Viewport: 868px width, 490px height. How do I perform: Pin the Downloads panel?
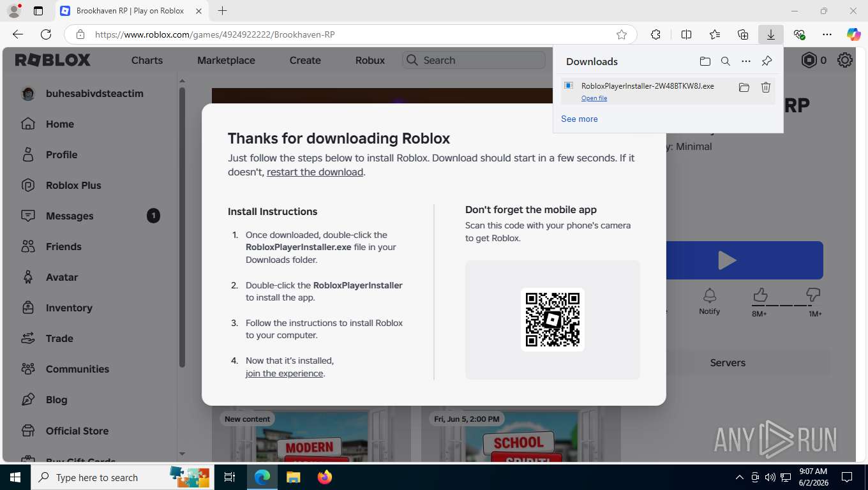pos(767,61)
